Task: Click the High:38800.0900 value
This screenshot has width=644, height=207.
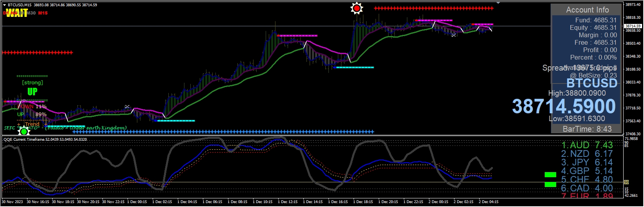Action: coord(577,93)
